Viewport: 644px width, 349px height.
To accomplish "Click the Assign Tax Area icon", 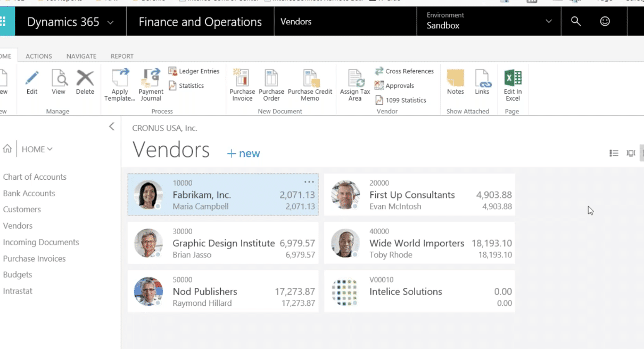I will click(x=355, y=78).
